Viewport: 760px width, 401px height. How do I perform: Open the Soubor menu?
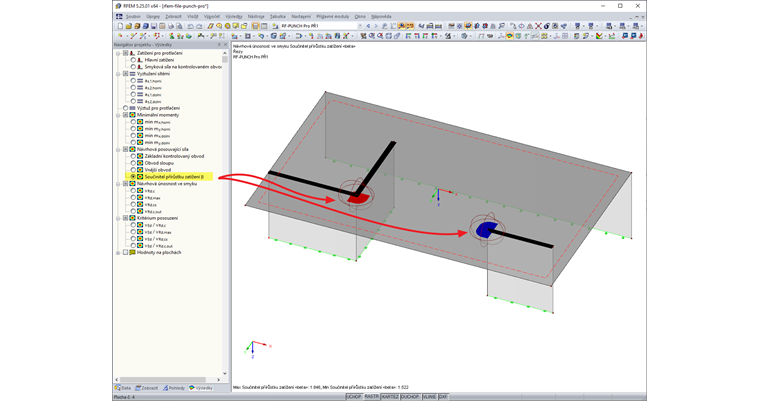(133, 16)
